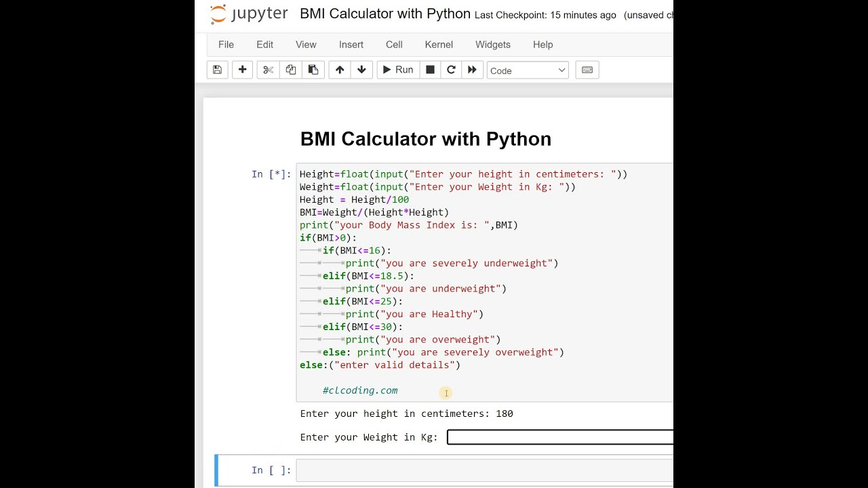This screenshot has width=868, height=488.
Task: Open the command palette keyboard icon
Action: (587, 70)
